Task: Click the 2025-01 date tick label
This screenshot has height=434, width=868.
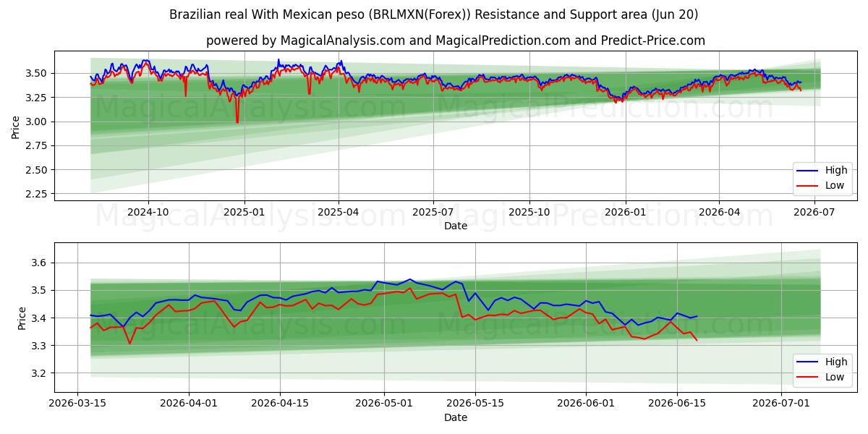Action: point(244,212)
